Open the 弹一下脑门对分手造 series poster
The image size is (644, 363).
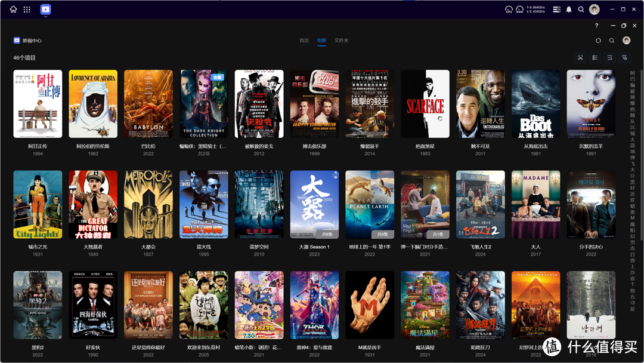click(x=425, y=204)
